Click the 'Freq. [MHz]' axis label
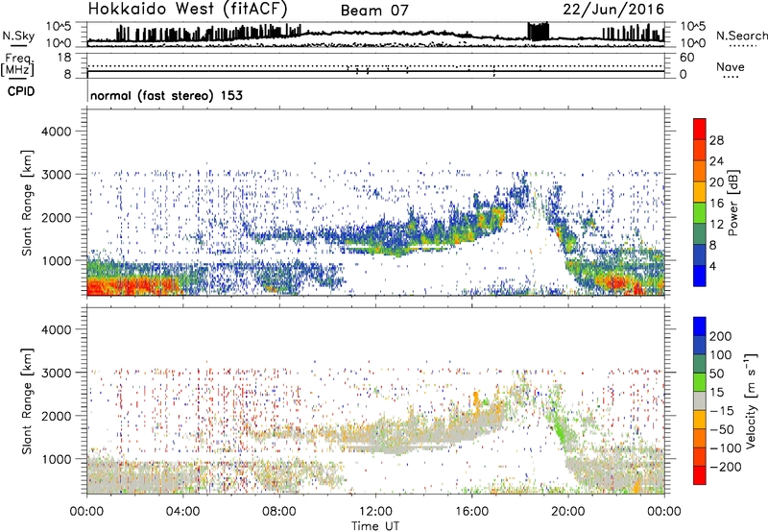Image resolution: width=768 pixels, height=532 pixels. click(x=17, y=64)
